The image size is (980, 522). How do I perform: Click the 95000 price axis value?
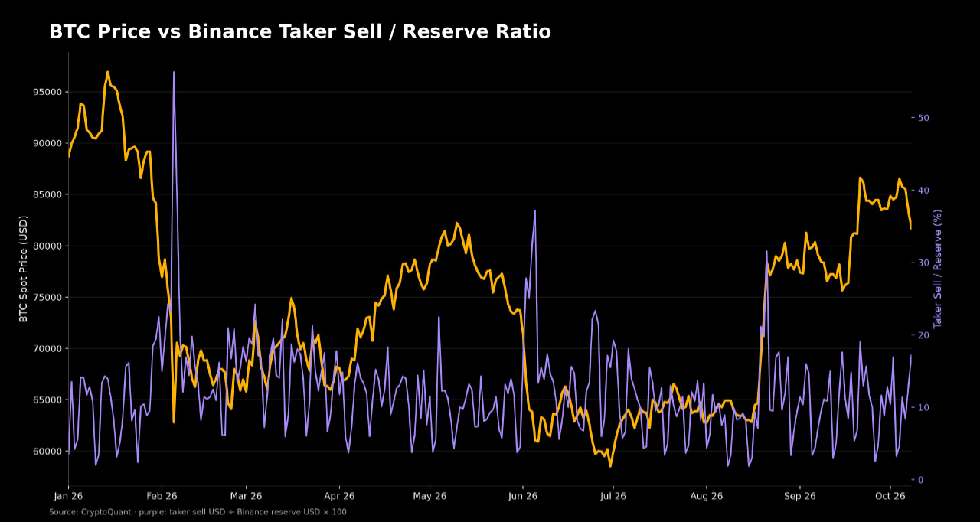point(49,92)
